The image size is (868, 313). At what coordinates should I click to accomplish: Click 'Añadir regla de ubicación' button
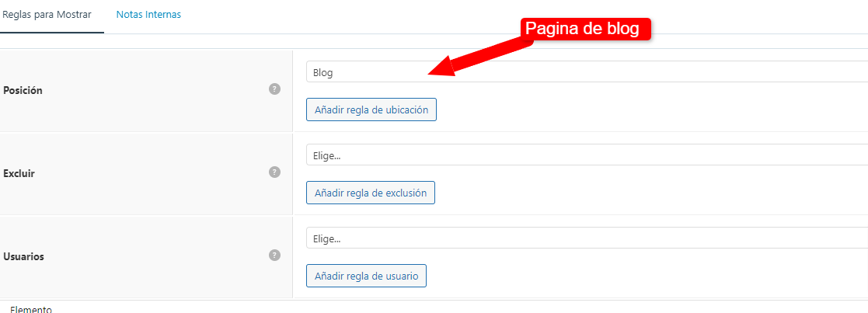[x=371, y=110]
